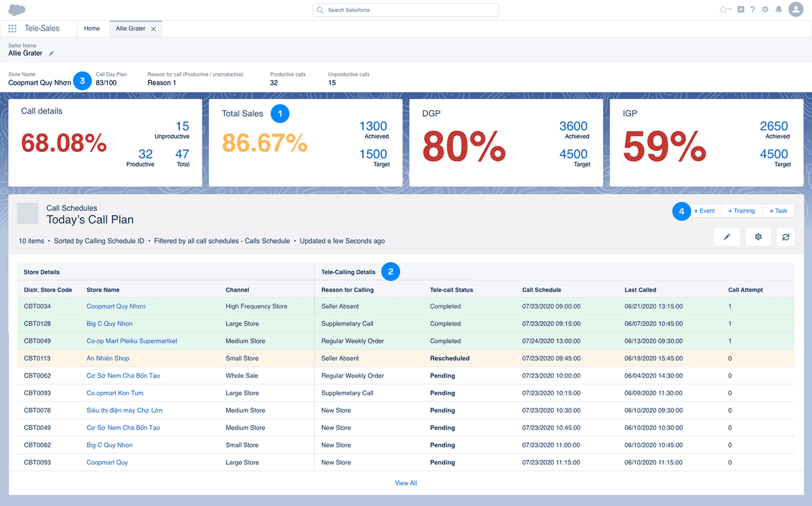Open the View All link

(405, 483)
